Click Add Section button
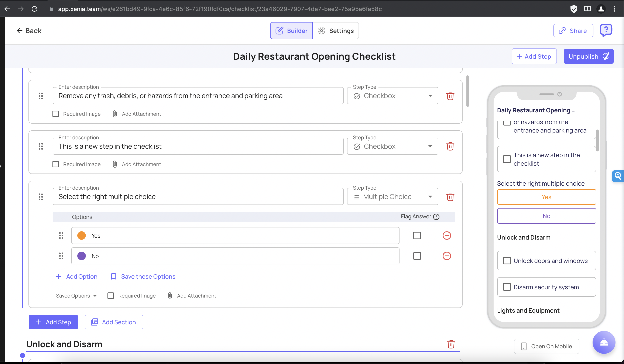 (114, 322)
